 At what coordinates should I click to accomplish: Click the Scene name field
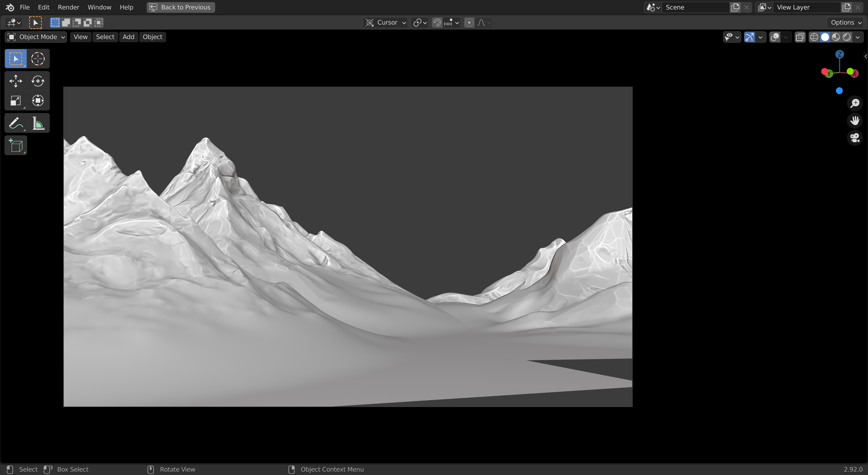695,7
